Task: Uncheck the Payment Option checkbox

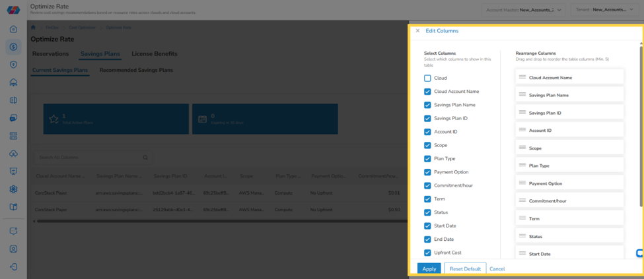Action: click(427, 172)
